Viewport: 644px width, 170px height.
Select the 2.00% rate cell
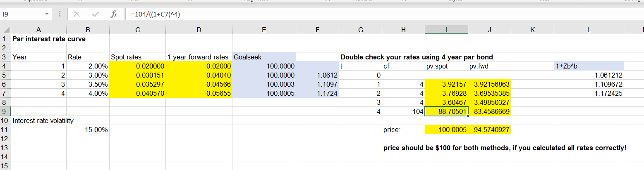pos(88,66)
